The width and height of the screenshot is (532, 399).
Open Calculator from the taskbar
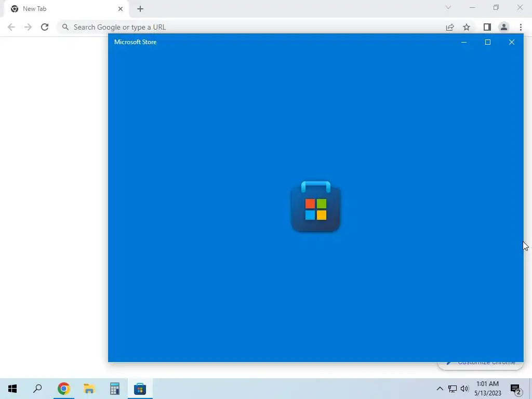(x=115, y=389)
